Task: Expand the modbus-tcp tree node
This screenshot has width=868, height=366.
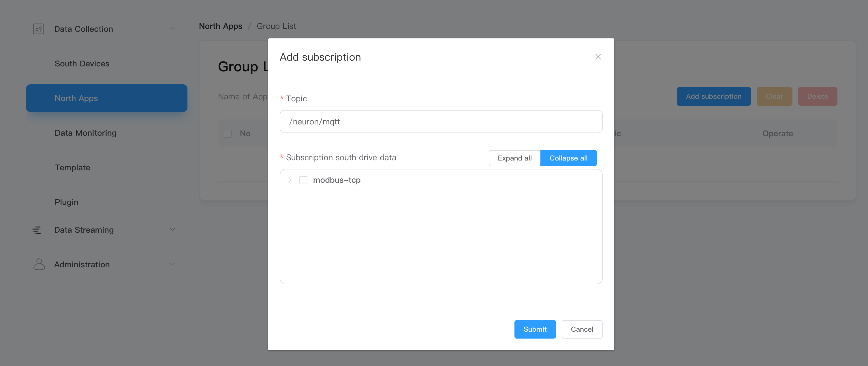Action: click(290, 180)
